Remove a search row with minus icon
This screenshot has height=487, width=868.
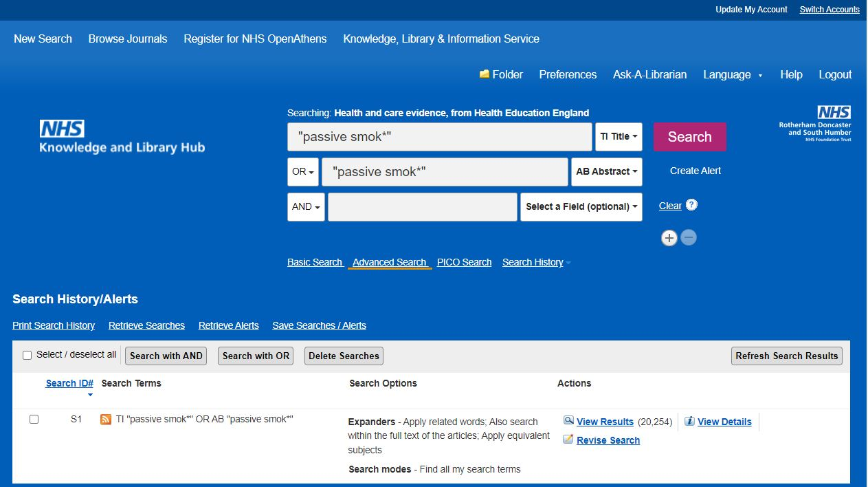pyautogui.click(x=689, y=238)
